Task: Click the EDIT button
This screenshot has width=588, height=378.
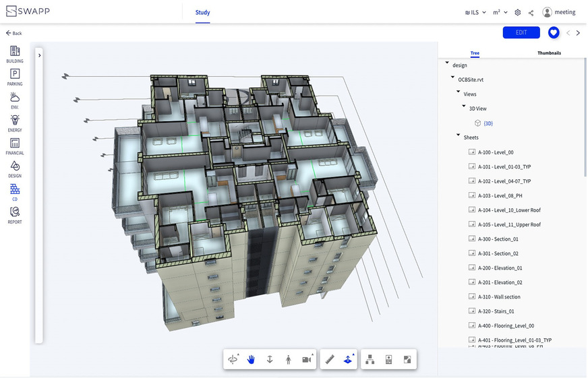Action: pyautogui.click(x=521, y=32)
